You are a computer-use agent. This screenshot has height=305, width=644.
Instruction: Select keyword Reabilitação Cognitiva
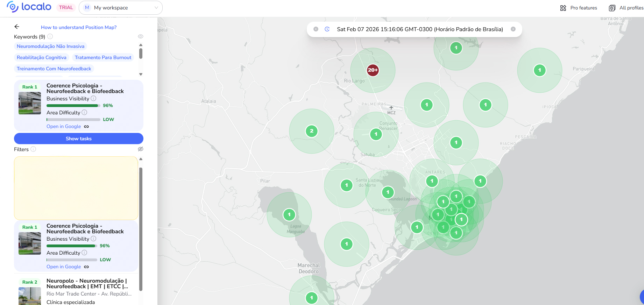[x=42, y=57]
